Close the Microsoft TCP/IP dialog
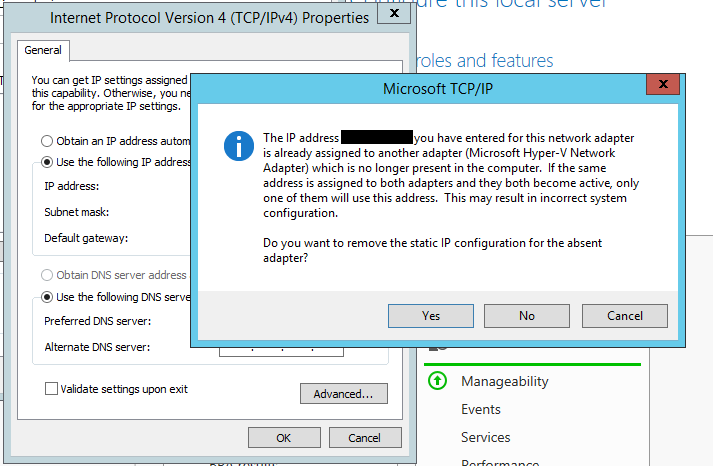The image size is (713, 466). pyautogui.click(x=663, y=84)
